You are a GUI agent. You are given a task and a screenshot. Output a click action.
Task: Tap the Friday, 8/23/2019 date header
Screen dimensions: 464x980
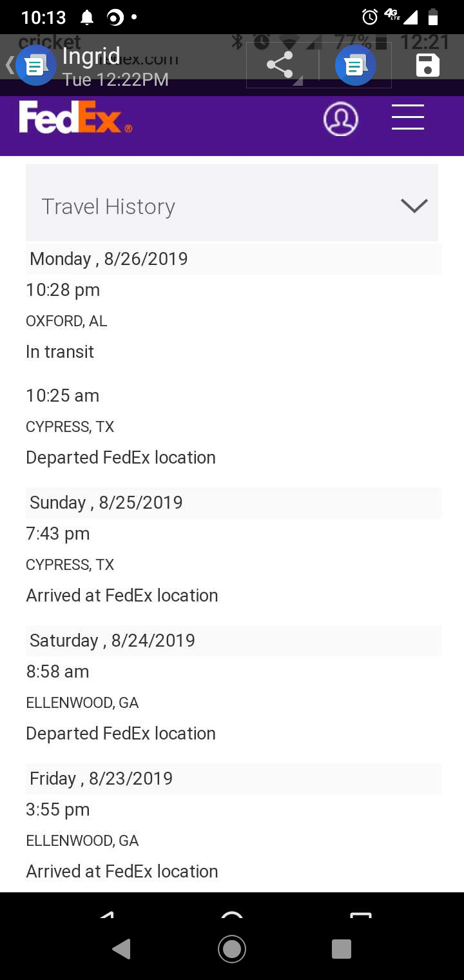coord(101,779)
